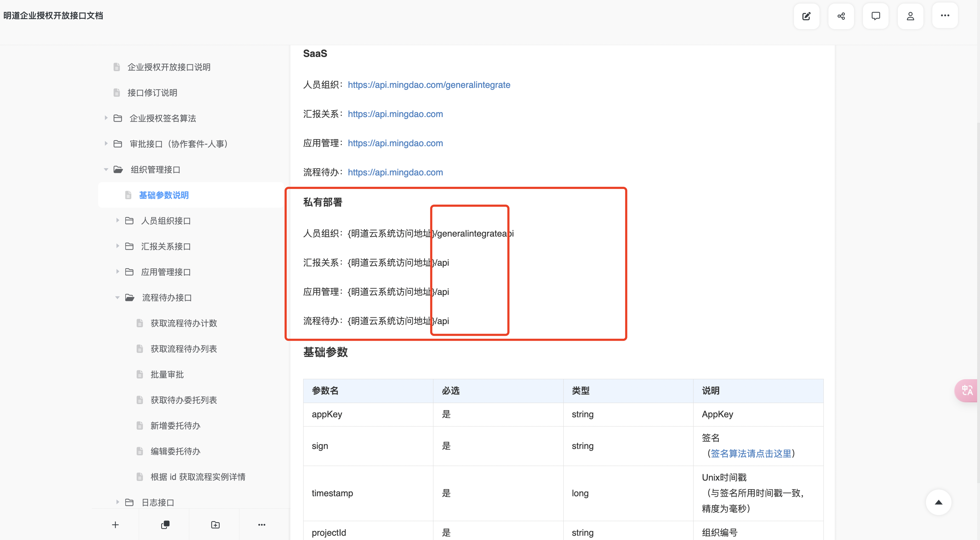Click the 签名算法请点击这里 link

tap(750, 453)
